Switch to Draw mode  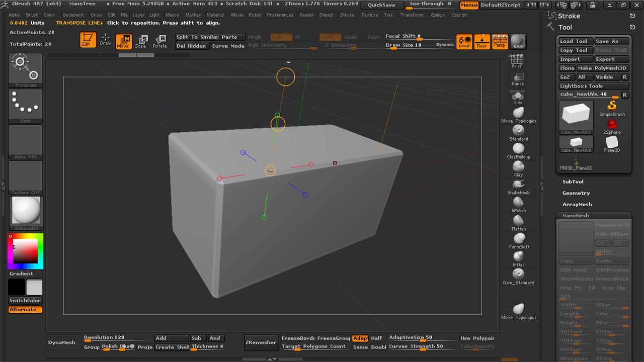point(106,40)
